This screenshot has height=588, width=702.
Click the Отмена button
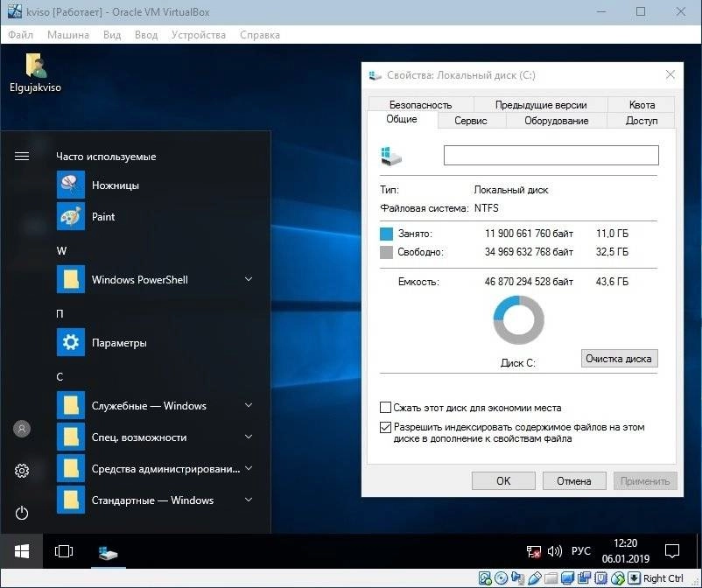(574, 480)
